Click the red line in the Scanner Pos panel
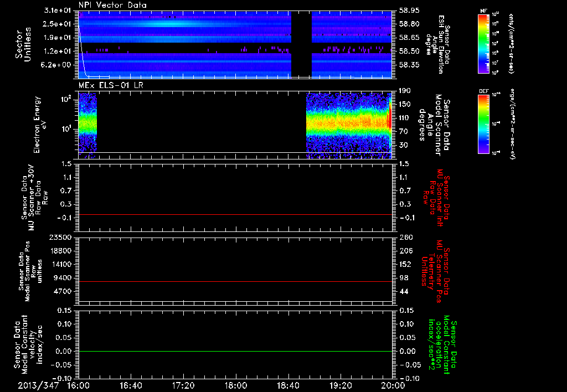The width and height of the screenshot is (567, 392). [x=235, y=281]
